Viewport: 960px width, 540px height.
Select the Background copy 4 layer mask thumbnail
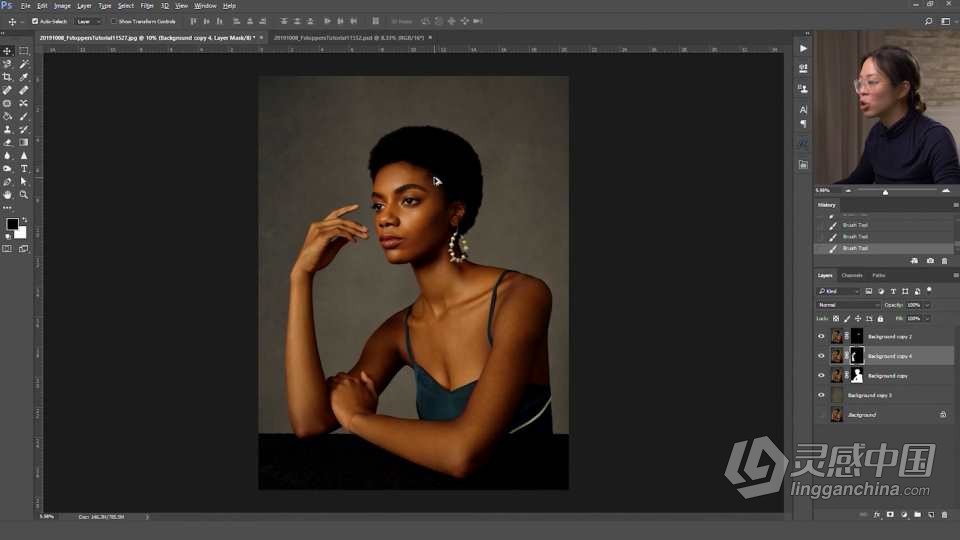coord(857,356)
